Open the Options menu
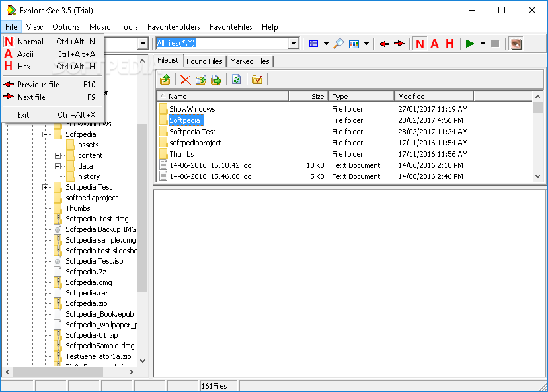 (66, 27)
